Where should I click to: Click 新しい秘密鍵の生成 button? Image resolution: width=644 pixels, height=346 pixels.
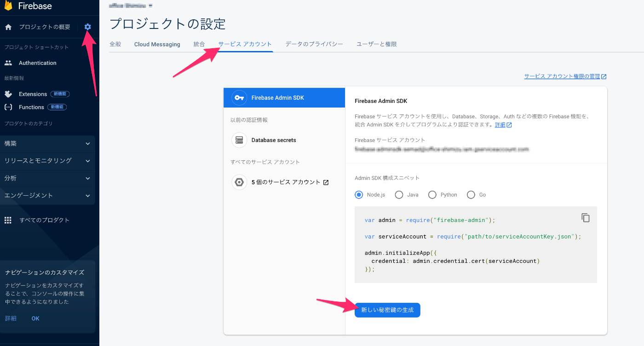click(x=387, y=310)
